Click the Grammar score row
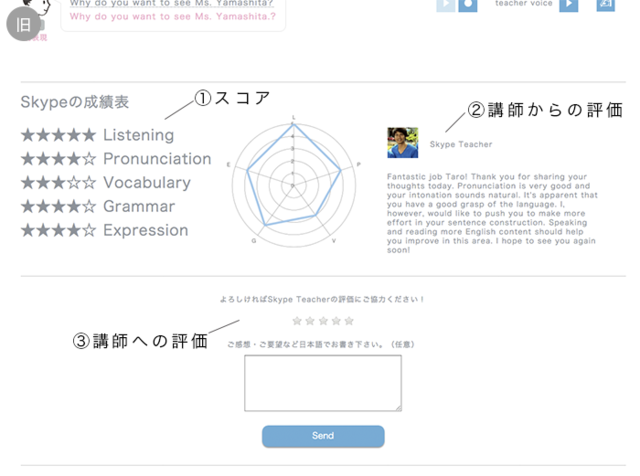Image resolution: width=640 pixels, height=476 pixels. [97, 207]
